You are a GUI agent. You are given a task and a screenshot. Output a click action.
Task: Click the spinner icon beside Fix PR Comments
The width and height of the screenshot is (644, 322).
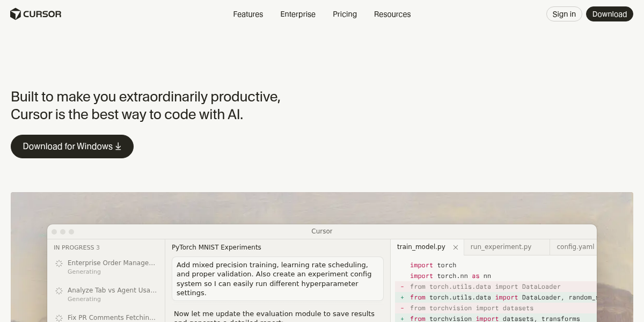point(59,318)
